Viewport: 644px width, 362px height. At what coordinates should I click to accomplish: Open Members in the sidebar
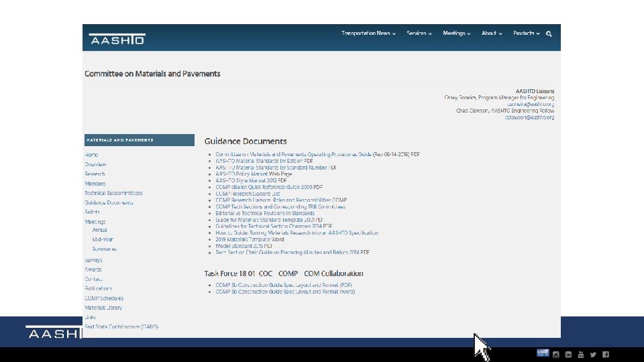[95, 184]
